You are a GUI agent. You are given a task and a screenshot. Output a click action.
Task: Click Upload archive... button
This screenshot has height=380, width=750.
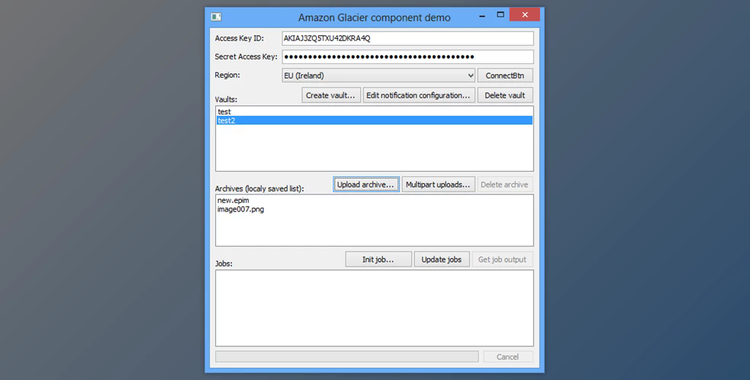click(366, 185)
